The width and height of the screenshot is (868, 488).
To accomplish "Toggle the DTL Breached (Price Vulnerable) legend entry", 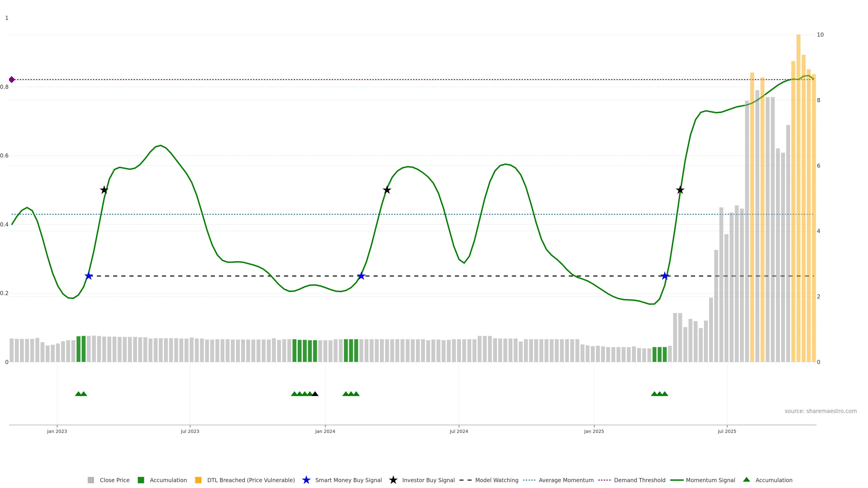I will [251, 480].
